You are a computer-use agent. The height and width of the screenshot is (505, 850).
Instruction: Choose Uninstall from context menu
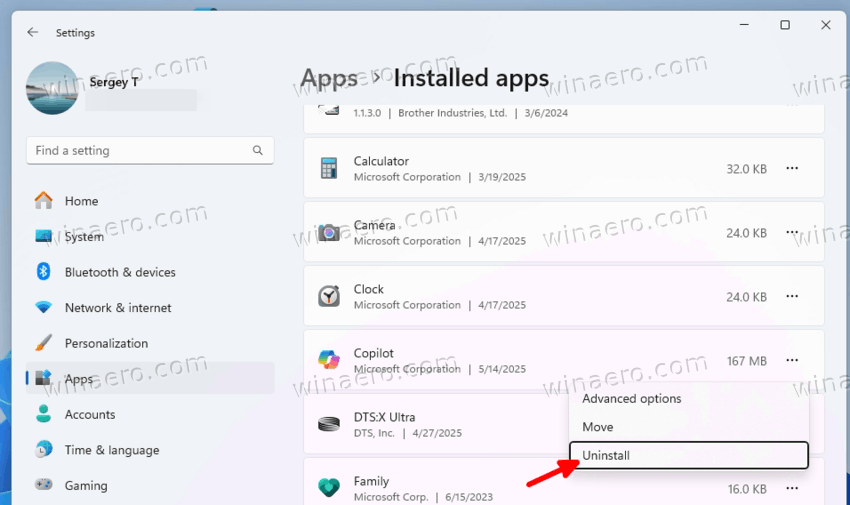688,455
